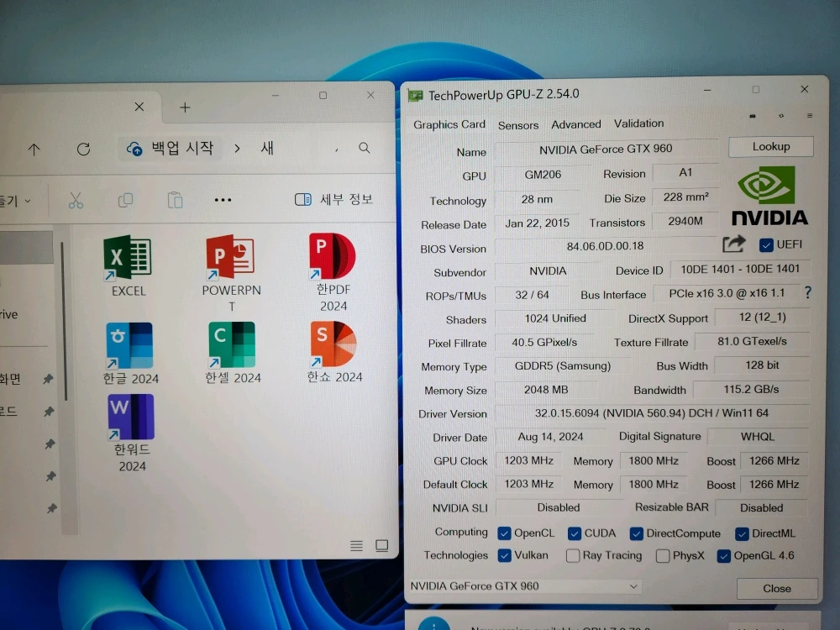Viewport: 840px width, 630px height.
Task: Click the GPU-Z refresh icon
Action: coord(781,116)
